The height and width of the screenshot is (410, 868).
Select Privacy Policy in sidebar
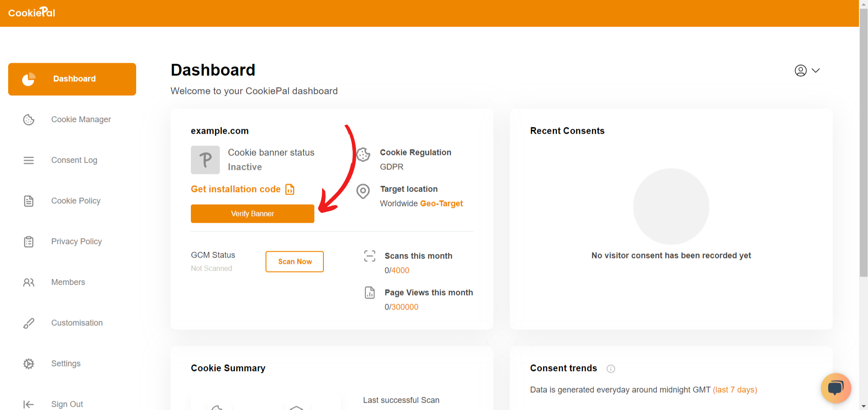76,241
